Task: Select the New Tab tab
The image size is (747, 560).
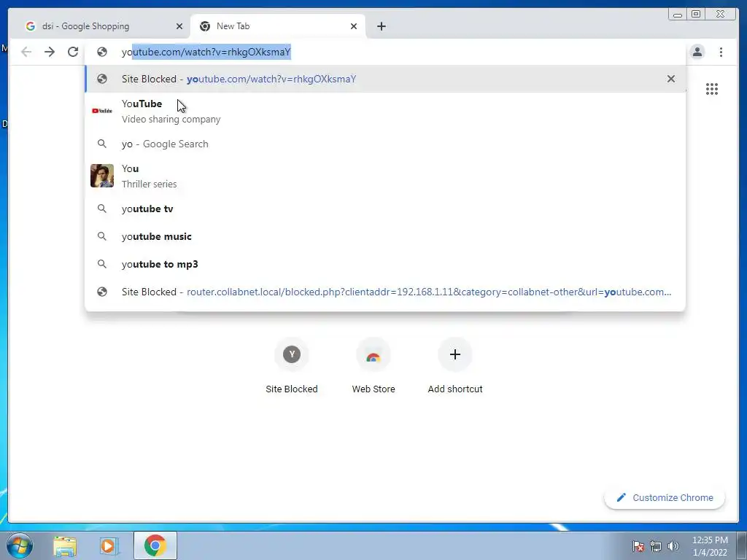Action: coord(278,26)
